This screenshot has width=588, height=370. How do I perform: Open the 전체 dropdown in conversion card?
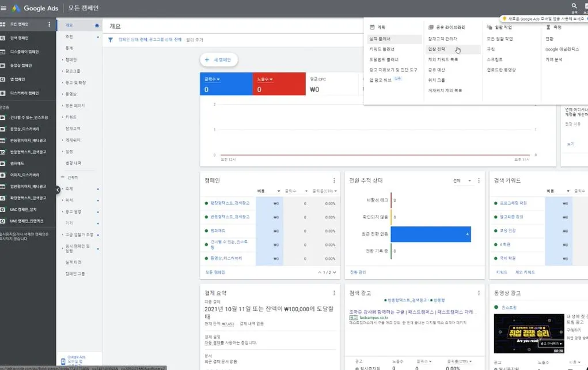(462, 181)
